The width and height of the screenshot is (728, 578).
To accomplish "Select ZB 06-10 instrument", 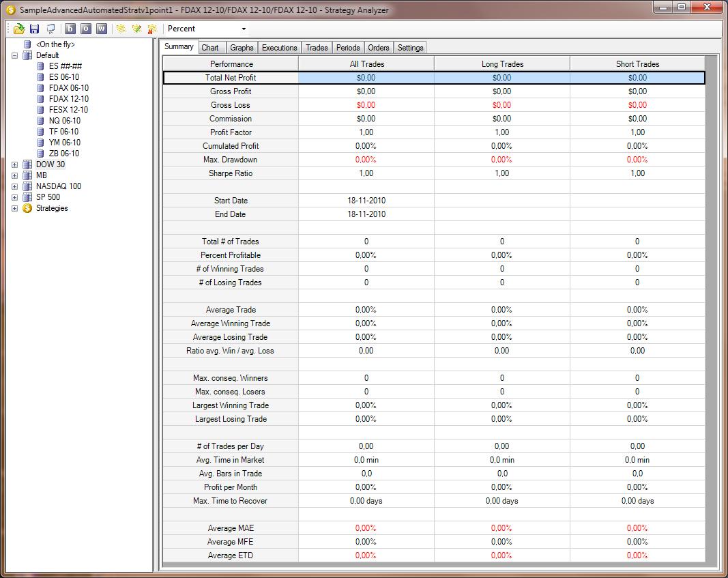I will tap(64, 154).
